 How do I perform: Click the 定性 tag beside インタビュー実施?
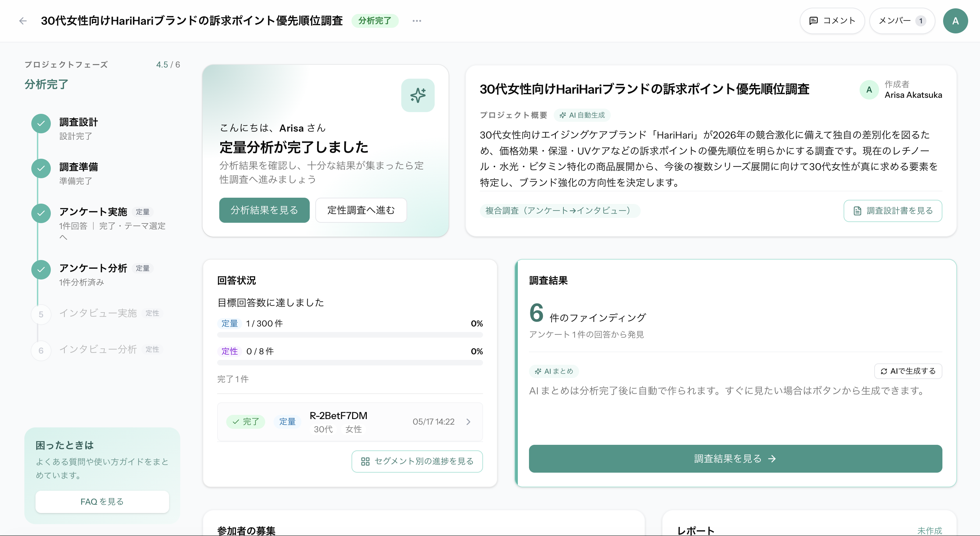pos(152,313)
